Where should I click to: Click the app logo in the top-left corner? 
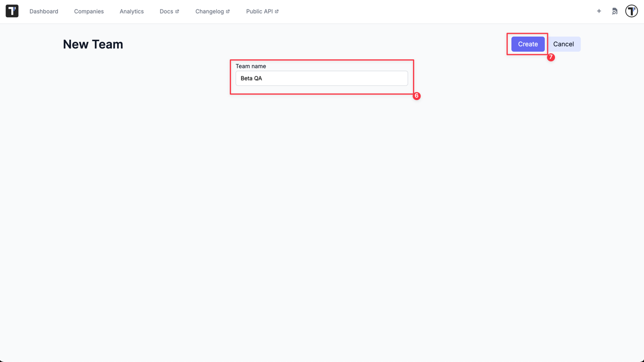coord(12,11)
